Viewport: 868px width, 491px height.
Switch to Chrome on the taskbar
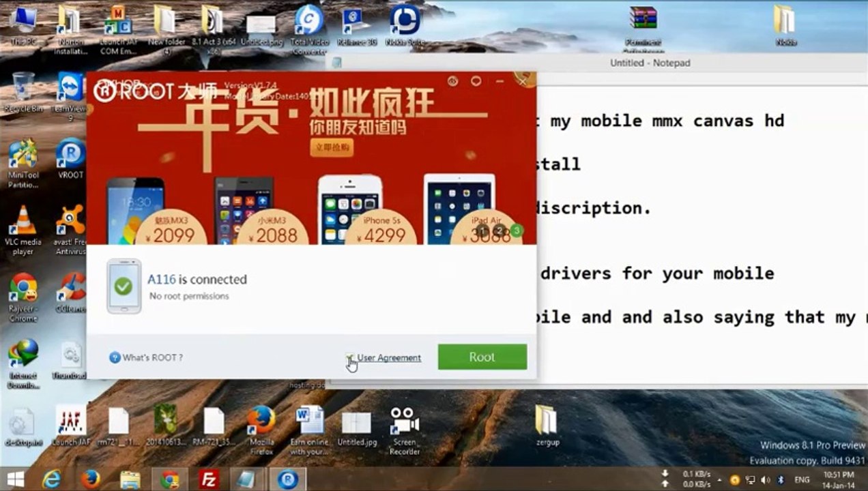[169, 479]
